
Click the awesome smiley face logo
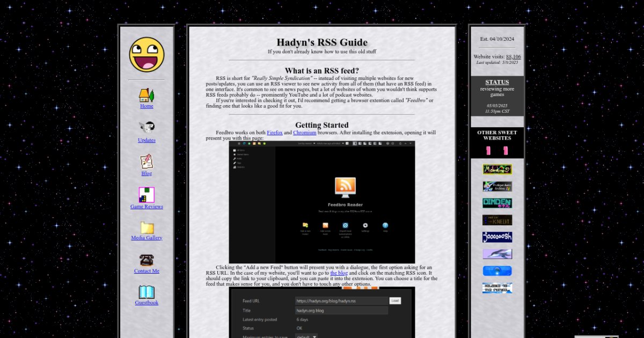point(147,55)
